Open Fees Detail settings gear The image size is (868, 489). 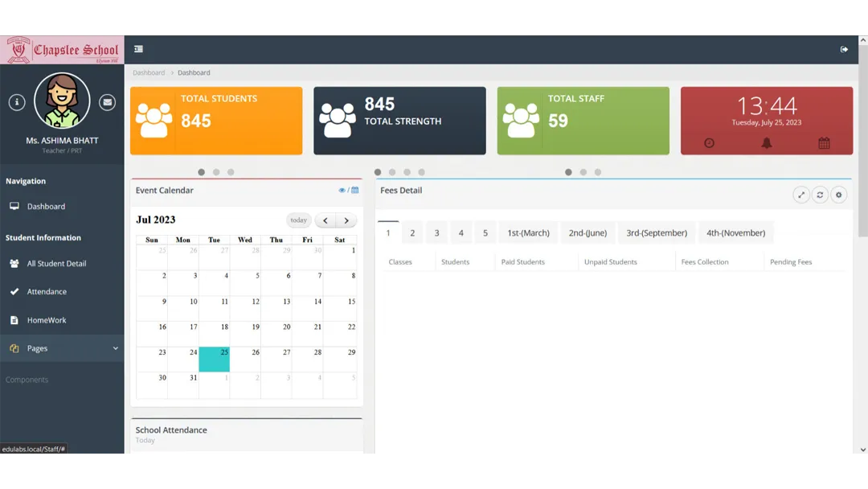[x=838, y=195]
